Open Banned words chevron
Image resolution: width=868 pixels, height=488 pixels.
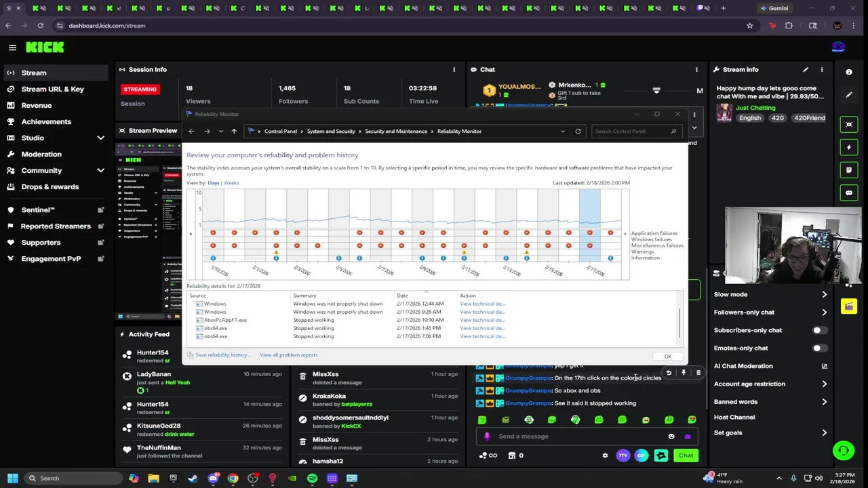point(825,402)
